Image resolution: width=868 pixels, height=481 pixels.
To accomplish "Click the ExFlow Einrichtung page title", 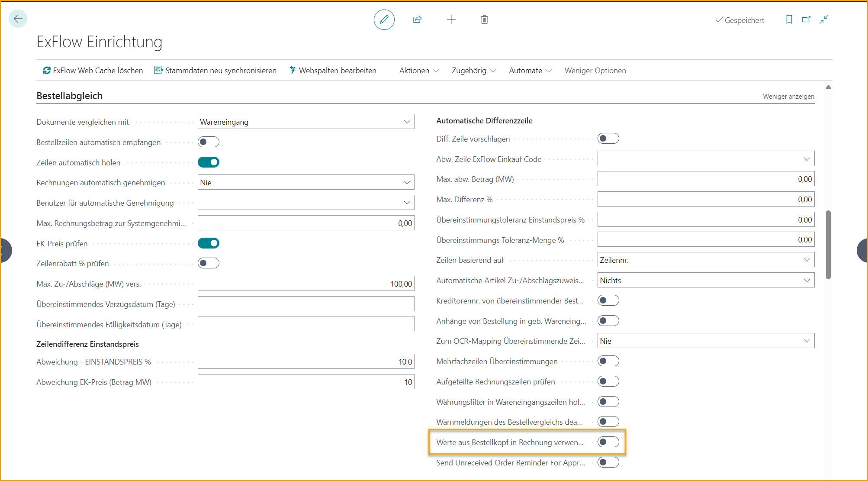I will pyautogui.click(x=99, y=42).
